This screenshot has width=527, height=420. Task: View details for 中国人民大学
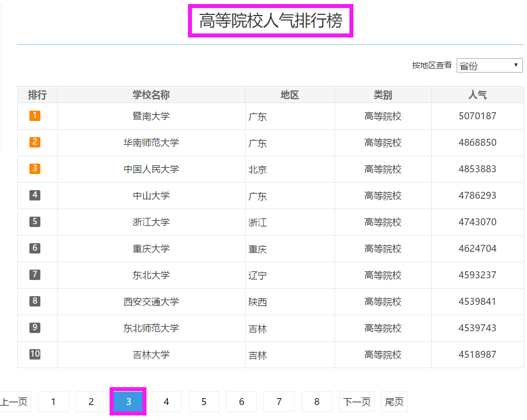click(x=151, y=169)
